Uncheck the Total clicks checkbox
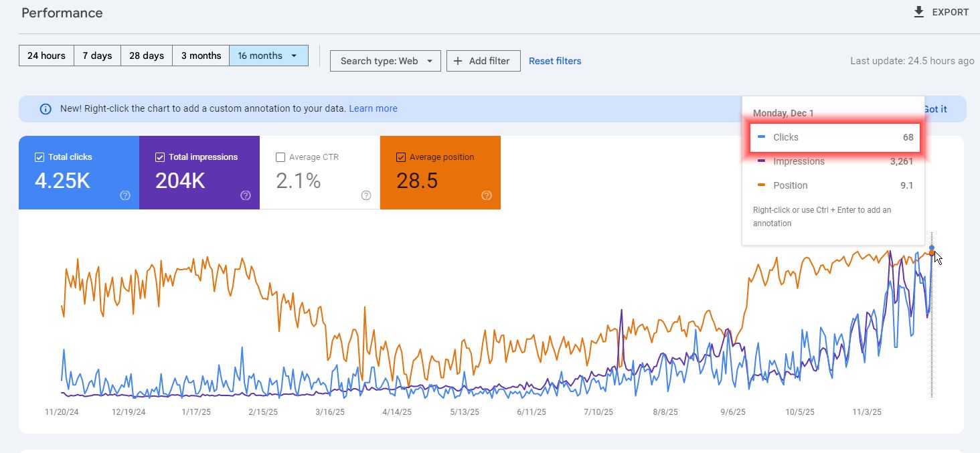 (39, 157)
